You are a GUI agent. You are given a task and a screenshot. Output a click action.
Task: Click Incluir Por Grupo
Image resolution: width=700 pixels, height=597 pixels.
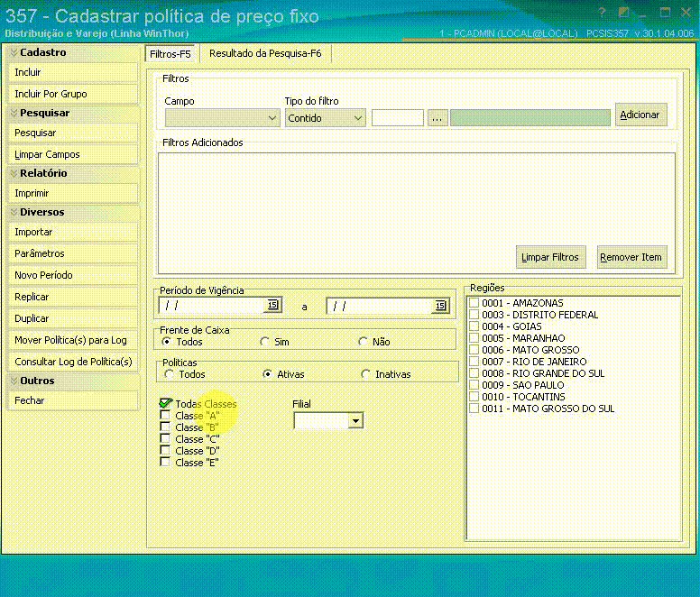pyautogui.click(x=73, y=94)
